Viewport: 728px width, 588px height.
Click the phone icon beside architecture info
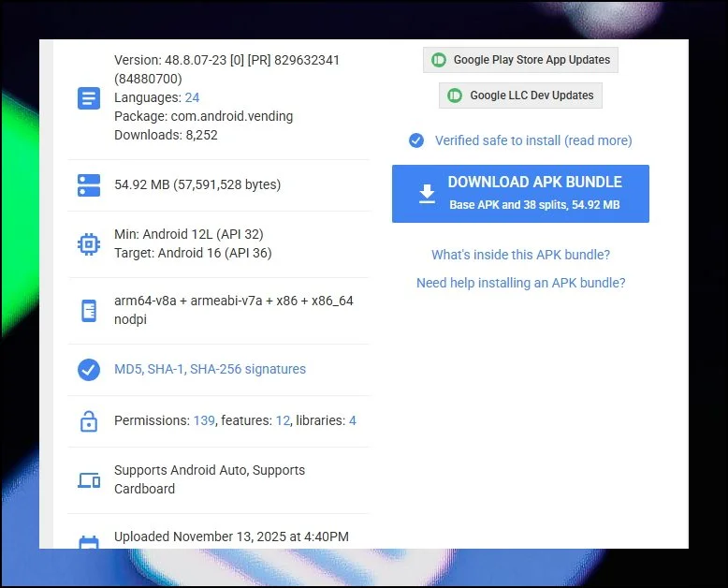(89, 311)
